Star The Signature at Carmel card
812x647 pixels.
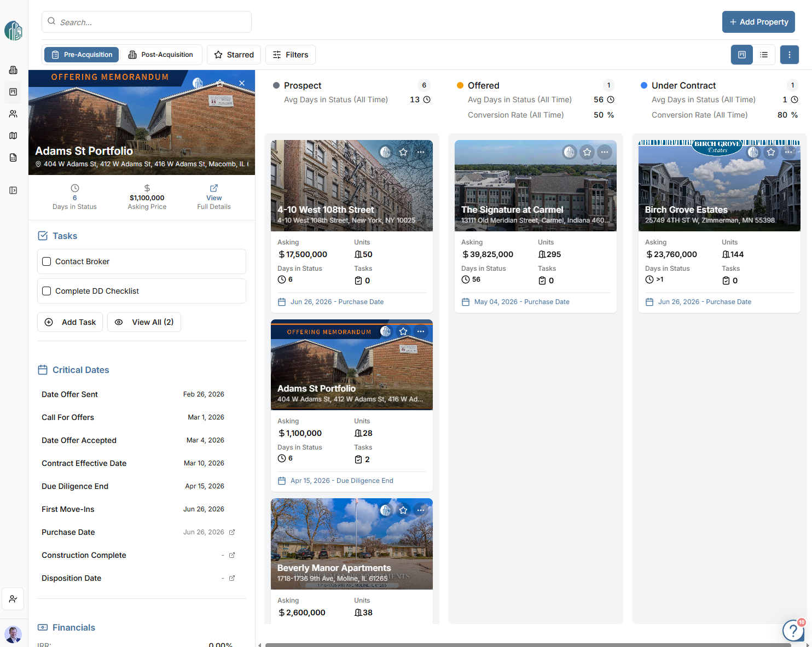coord(587,152)
